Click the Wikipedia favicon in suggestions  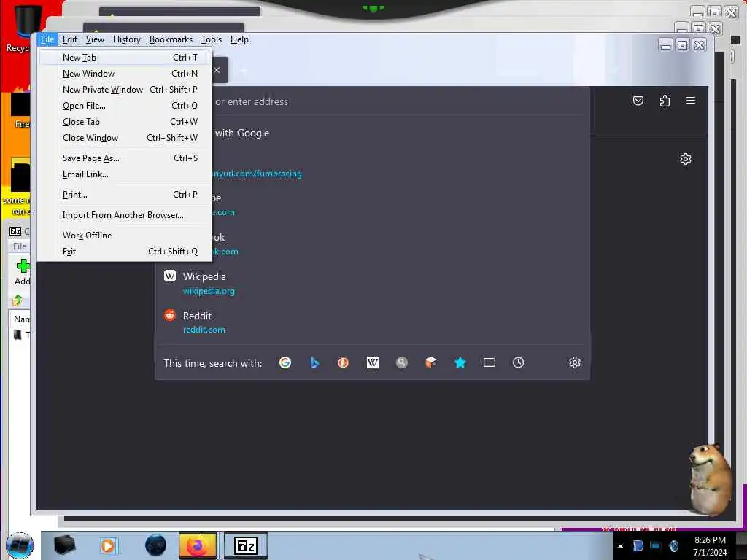coord(169,276)
